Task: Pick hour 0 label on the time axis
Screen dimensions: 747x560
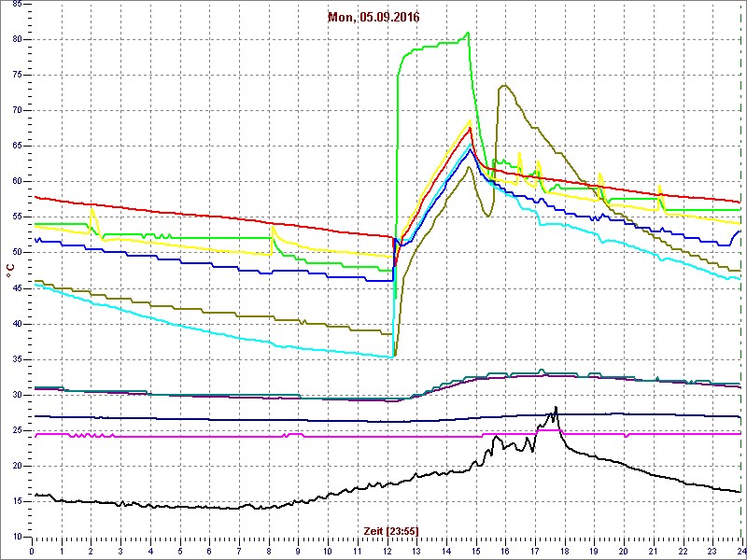Action: (x=32, y=550)
